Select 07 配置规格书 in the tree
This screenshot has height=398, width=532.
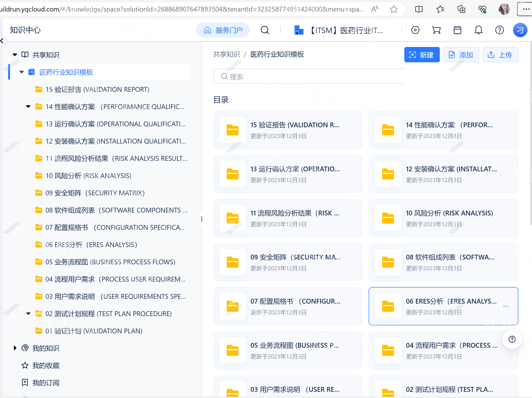(x=115, y=227)
